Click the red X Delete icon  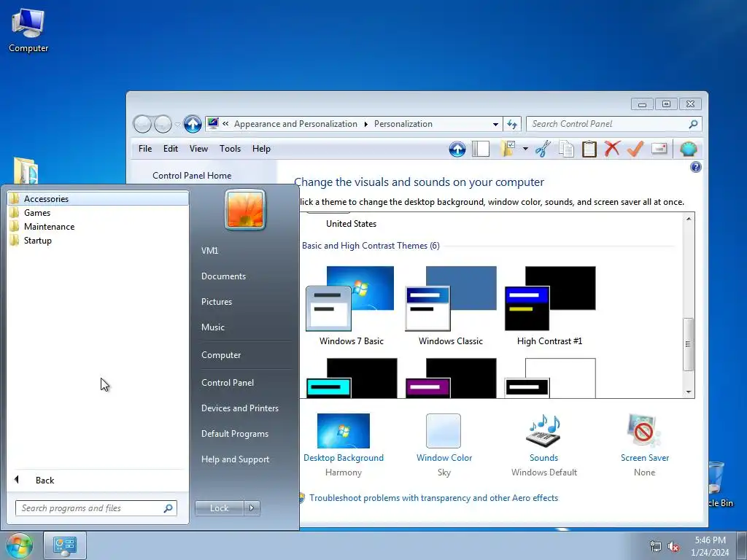coord(612,149)
